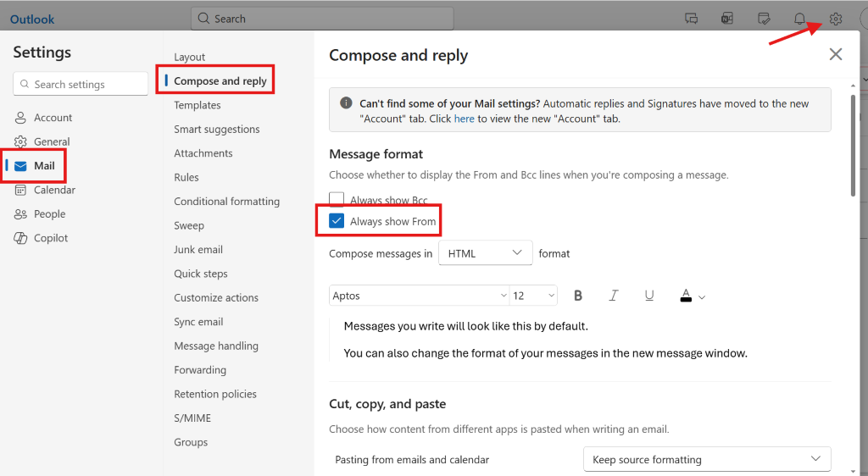Open the Message handling settings page
The image size is (868, 476).
click(x=216, y=346)
